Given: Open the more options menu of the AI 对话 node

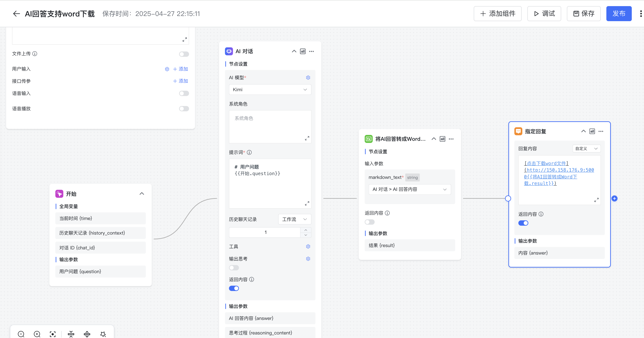Looking at the screenshot, I should 311,51.
